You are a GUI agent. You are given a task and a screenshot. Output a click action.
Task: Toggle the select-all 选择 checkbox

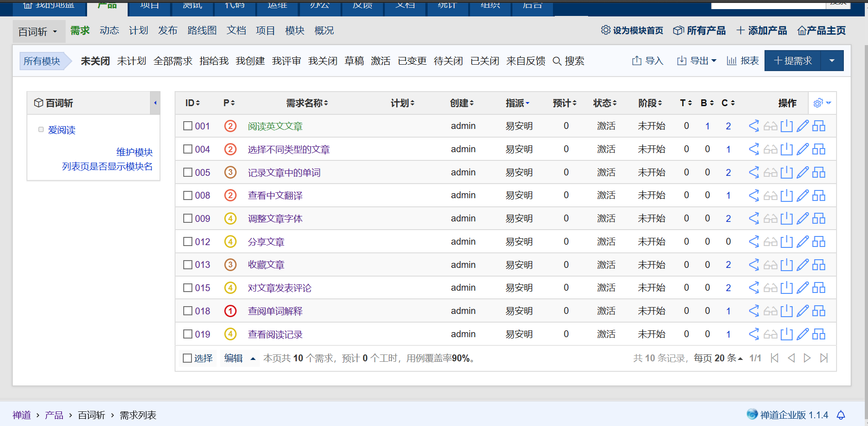click(x=187, y=359)
